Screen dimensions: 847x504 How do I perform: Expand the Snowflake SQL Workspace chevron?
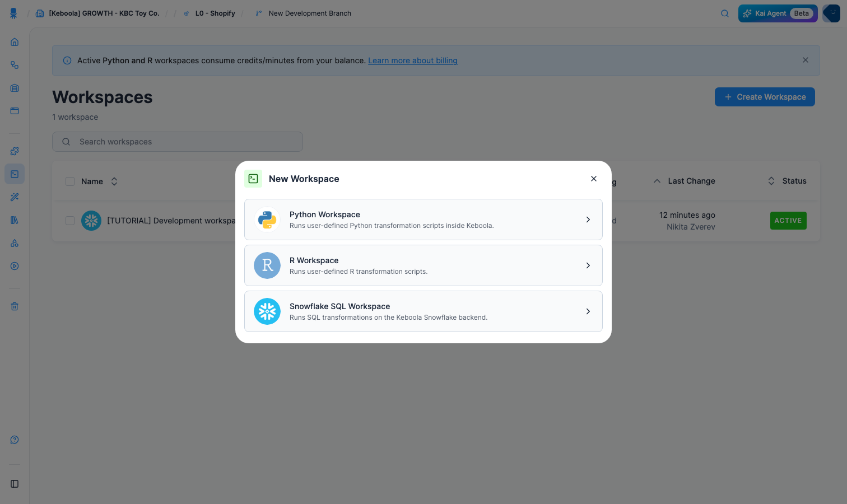coord(588,311)
